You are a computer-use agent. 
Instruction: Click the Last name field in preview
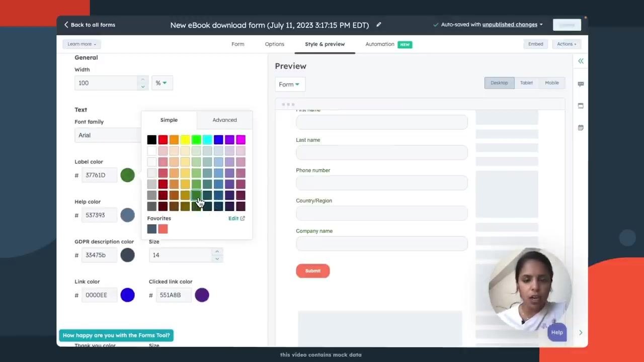[x=382, y=152]
